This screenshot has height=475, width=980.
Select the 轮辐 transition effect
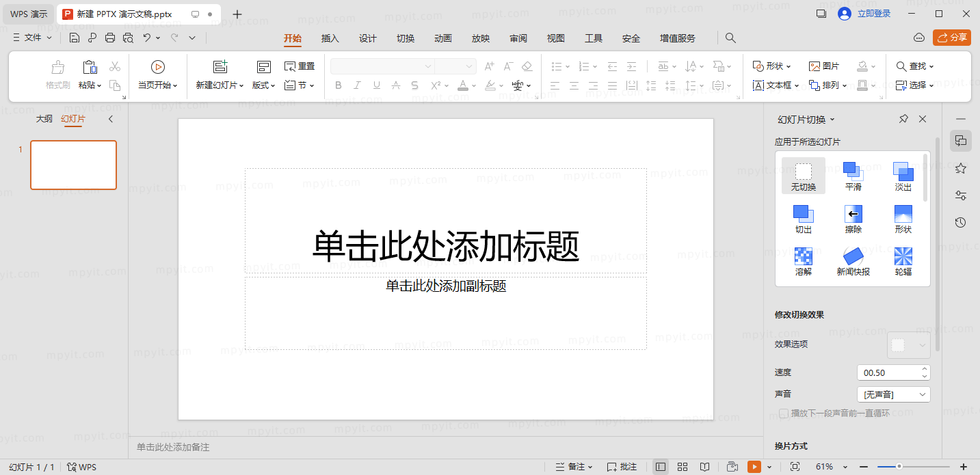[903, 261]
